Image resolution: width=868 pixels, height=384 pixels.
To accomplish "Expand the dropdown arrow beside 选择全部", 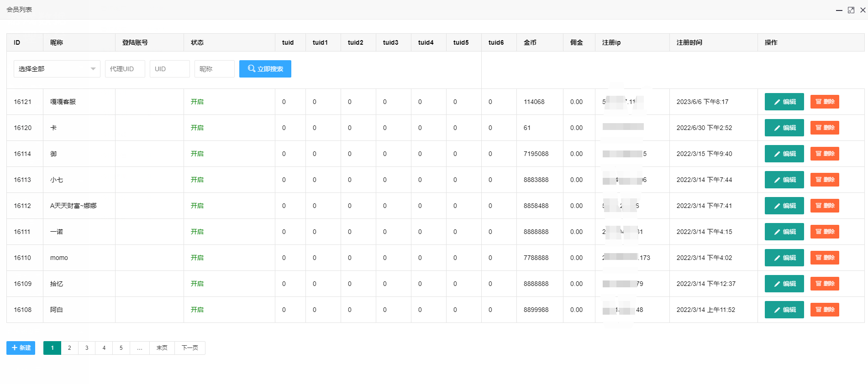I will click(x=93, y=69).
